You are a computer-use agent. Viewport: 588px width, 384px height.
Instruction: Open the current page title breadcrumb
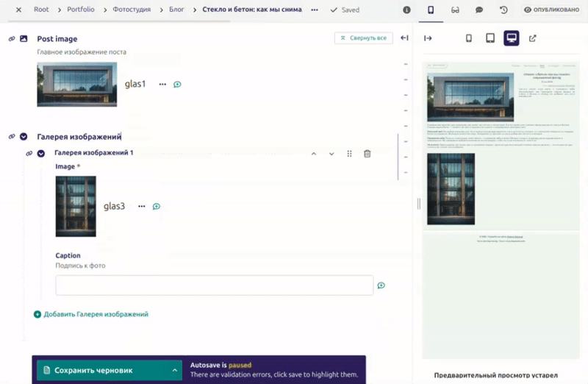(x=252, y=10)
